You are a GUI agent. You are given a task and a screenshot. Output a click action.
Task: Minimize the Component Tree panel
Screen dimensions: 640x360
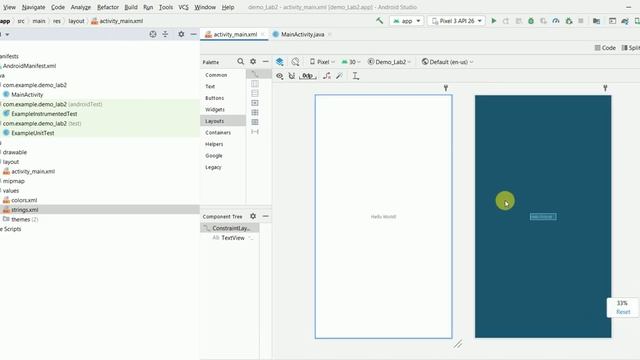coord(265,216)
